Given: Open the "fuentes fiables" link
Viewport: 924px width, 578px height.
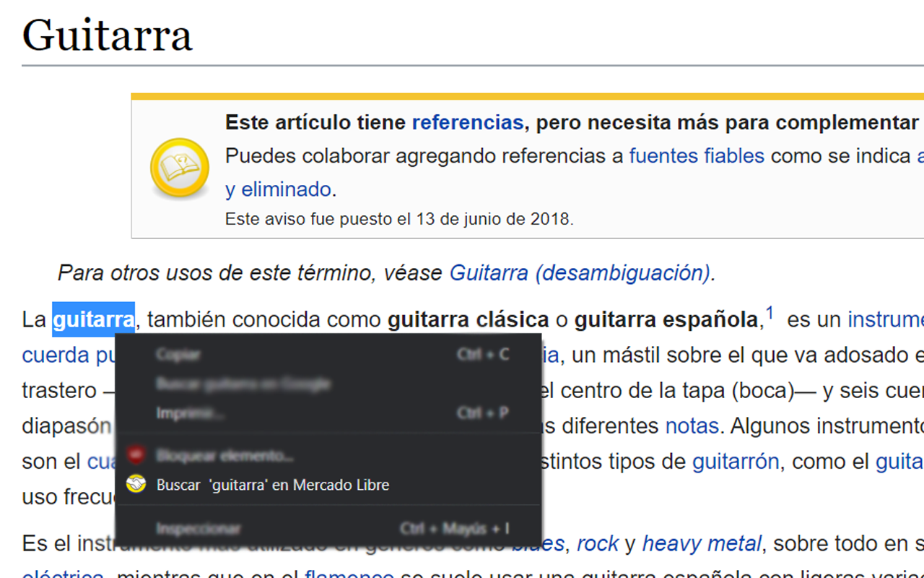Looking at the screenshot, I should coord(696,155).
